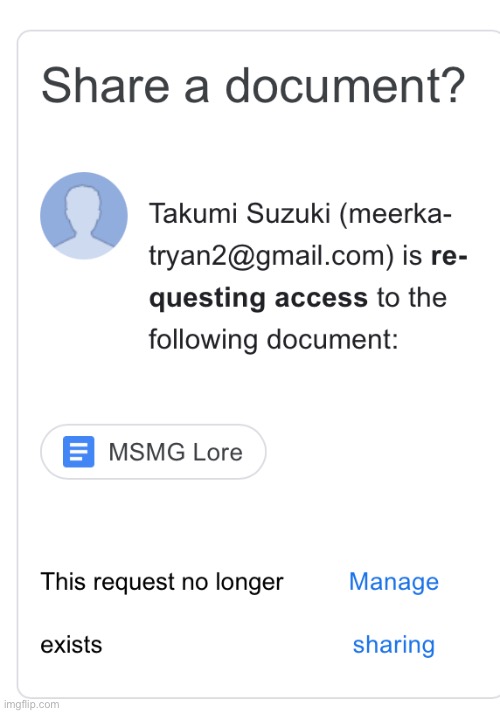The image size is (500, 713).
Task: Click the tryan2@gmail.com email text
Action: click(x=271, y=256)
